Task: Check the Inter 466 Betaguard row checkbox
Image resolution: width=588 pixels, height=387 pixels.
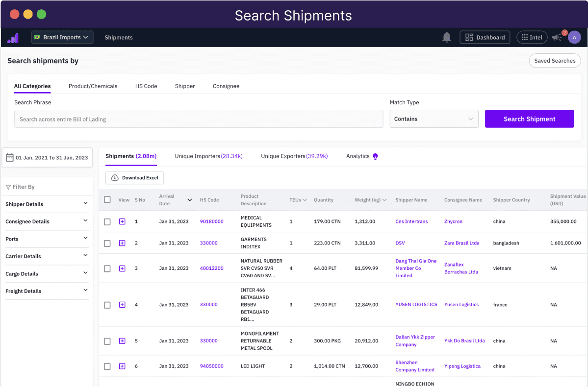Action: (107, 305)
